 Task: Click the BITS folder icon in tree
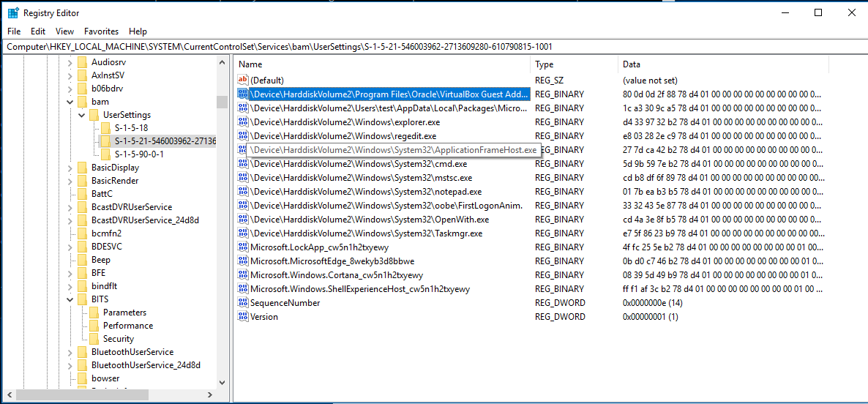point(82,299)
